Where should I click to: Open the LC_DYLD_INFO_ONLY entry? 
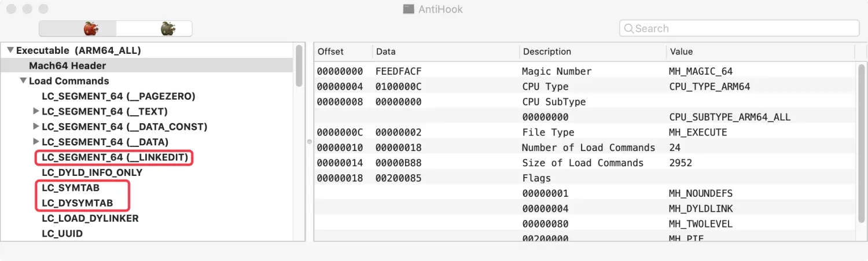[x=92, y=172]
